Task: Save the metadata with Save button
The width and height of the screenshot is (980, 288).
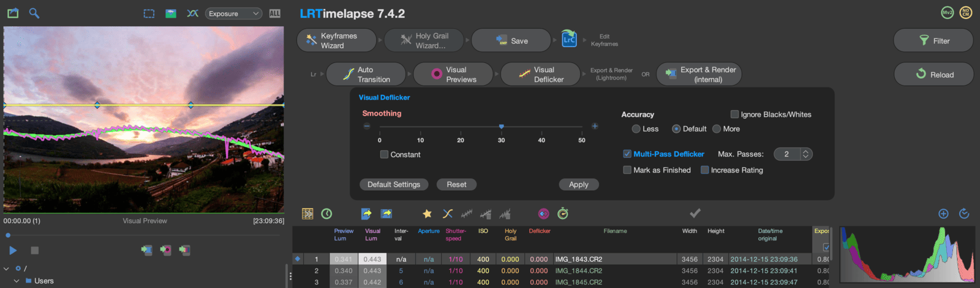Action: click(511, 41)
